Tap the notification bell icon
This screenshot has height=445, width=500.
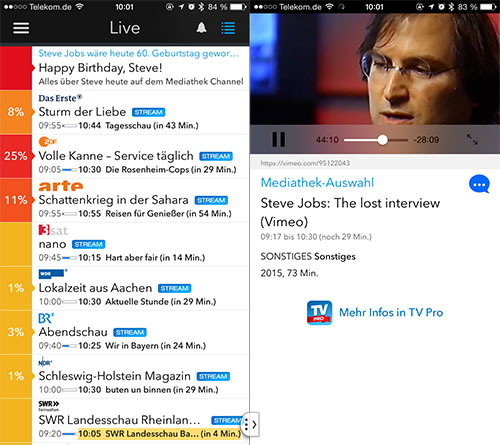pyautogui.click(x=201, y=28)
